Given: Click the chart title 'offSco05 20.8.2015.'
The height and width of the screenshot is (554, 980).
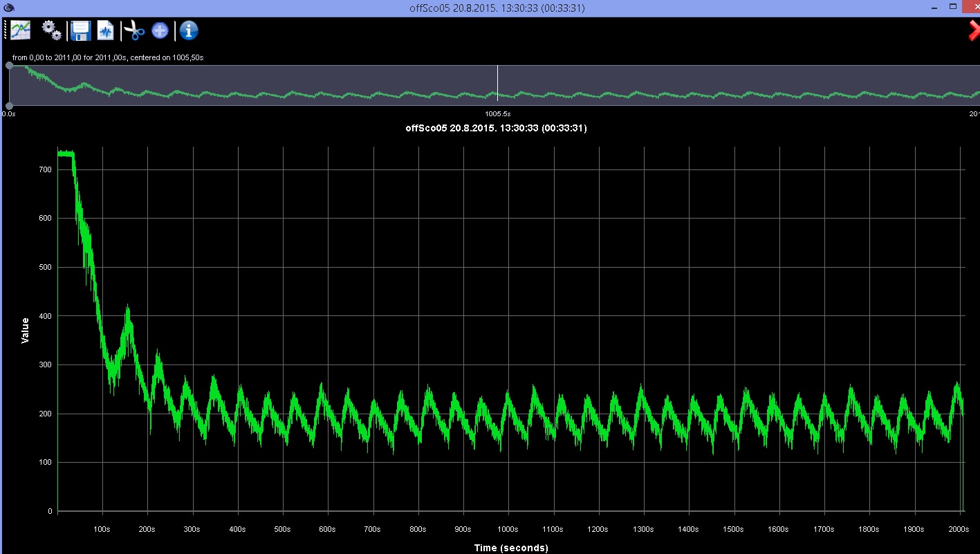Looking at the screenshot, I should pyautogui.click(x=450, y=128).
